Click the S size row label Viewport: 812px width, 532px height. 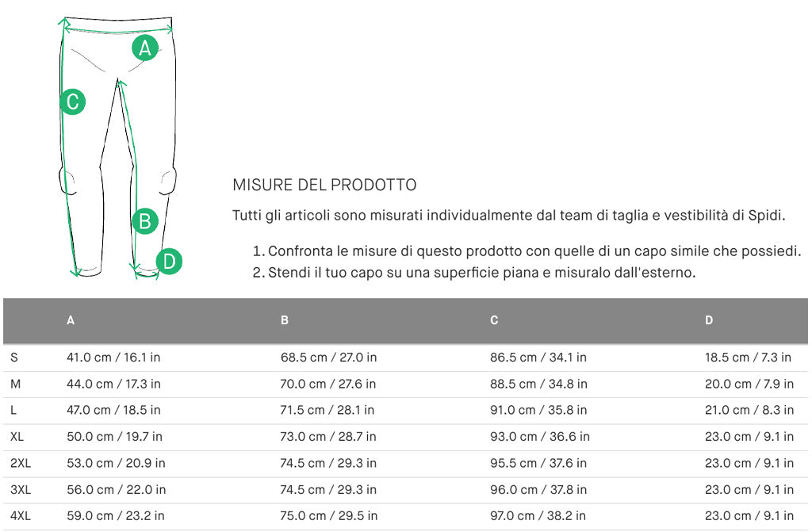tap(14, 358)
